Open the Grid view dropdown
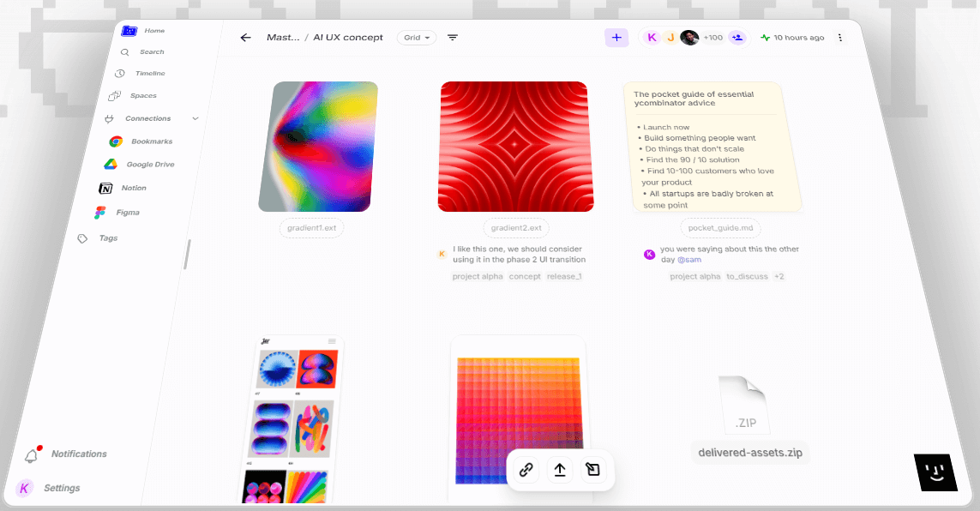Screen dimensions: 980x511 click(416, 37)
